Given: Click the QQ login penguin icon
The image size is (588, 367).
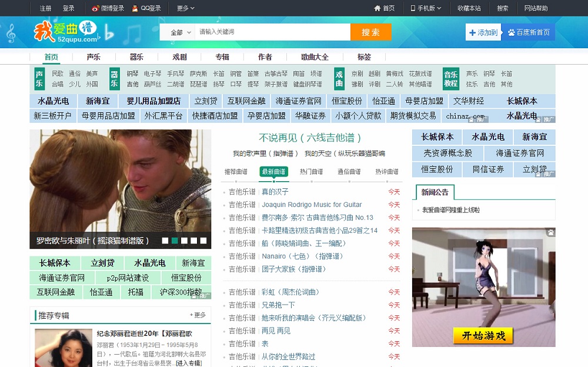Looking at the screenshot, I should [x=135, y=8].
